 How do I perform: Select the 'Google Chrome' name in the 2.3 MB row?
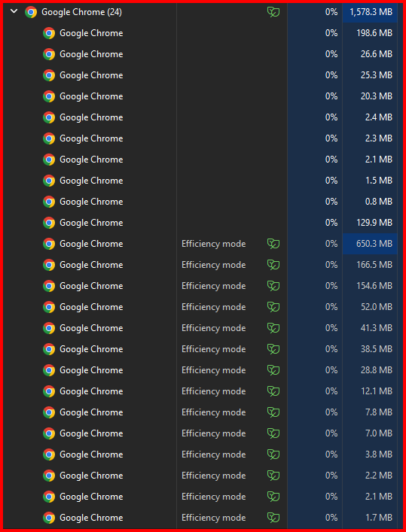pos(91,138)
